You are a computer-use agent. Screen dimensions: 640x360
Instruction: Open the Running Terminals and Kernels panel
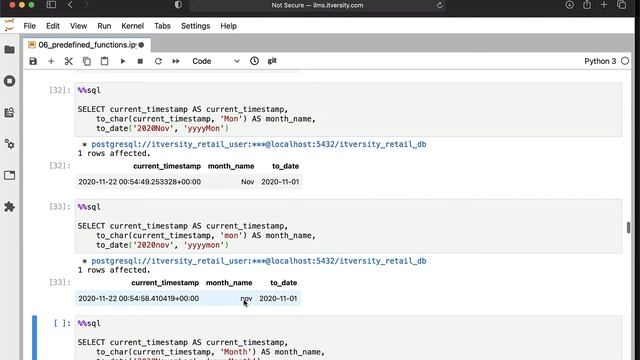coord(9,81)
